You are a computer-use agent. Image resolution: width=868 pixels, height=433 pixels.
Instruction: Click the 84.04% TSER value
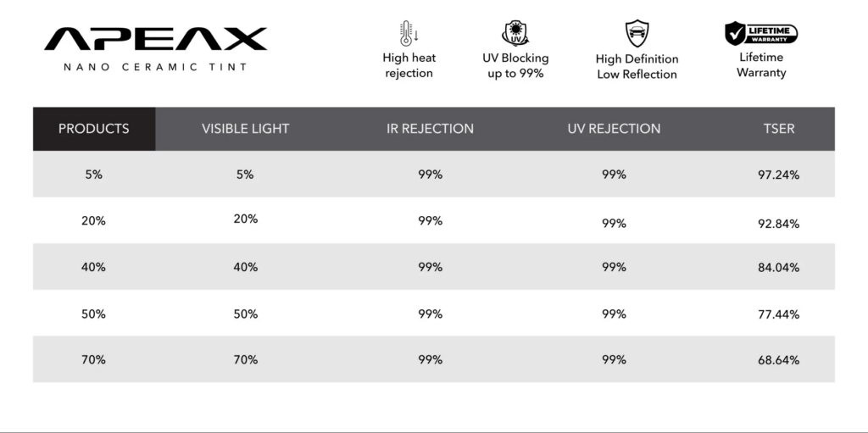coord(779,268)
